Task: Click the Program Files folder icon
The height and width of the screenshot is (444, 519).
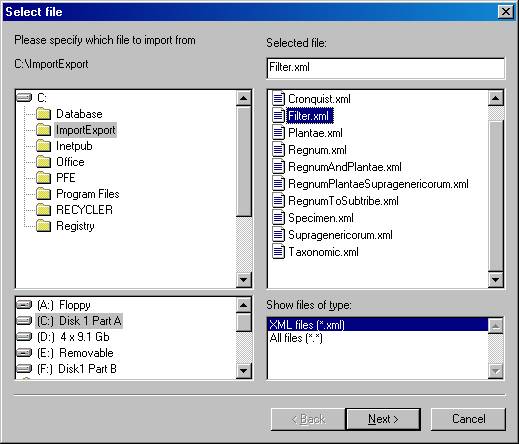Action: 44,194
